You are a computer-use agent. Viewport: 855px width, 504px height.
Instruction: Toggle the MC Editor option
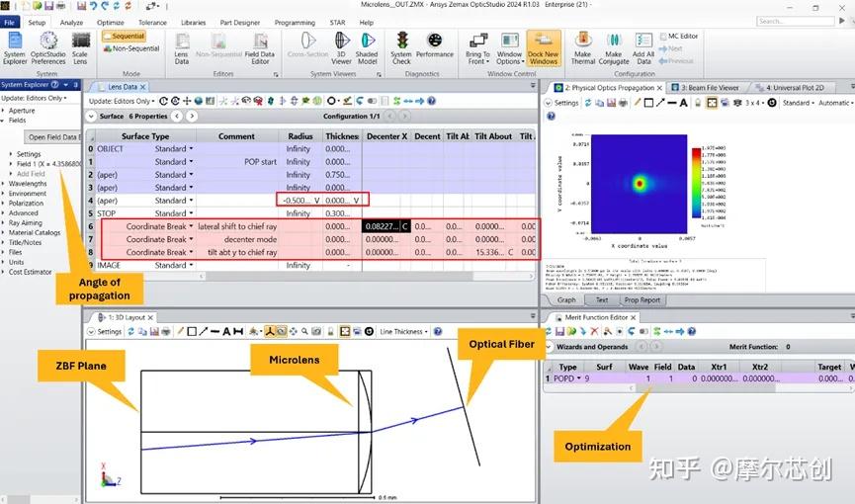(678, 36)
